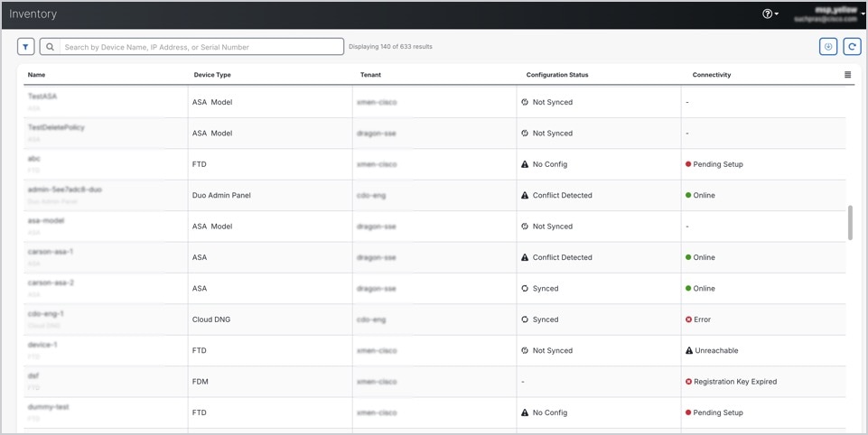Image resolution: width=868 pixels, height=435 pixels.
Task: Open the help menu dropdown
Action: coord(770,14)
